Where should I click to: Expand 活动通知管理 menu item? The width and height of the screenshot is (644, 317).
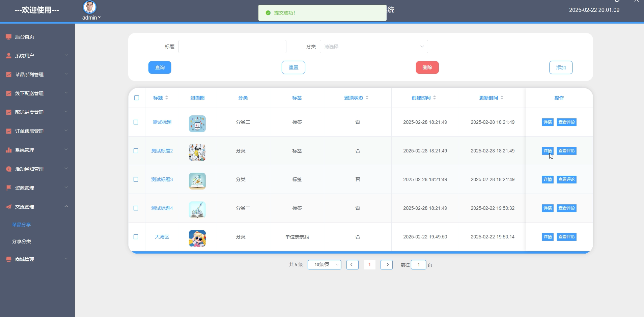click(37, 169)
